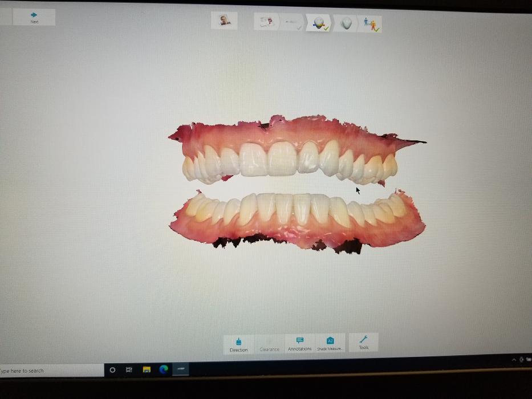
Task: Switch to the order form step
Action: click(x=266, y=22)
